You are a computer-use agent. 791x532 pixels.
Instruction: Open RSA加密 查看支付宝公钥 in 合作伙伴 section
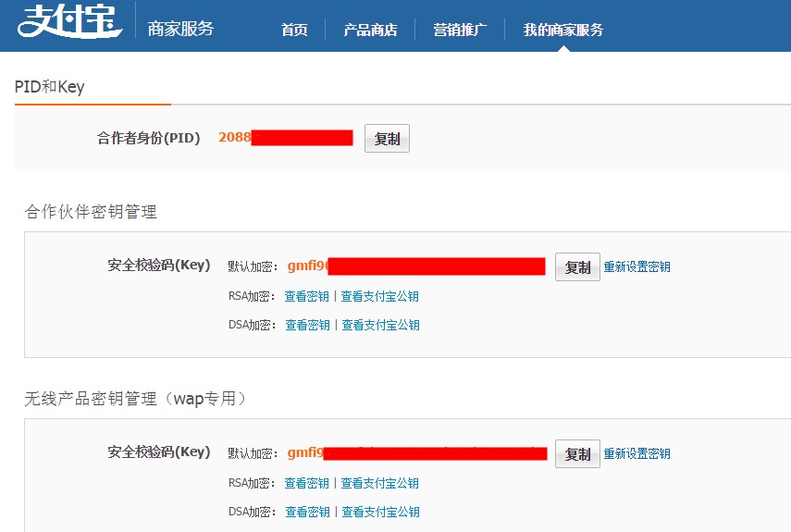[380, 296]
